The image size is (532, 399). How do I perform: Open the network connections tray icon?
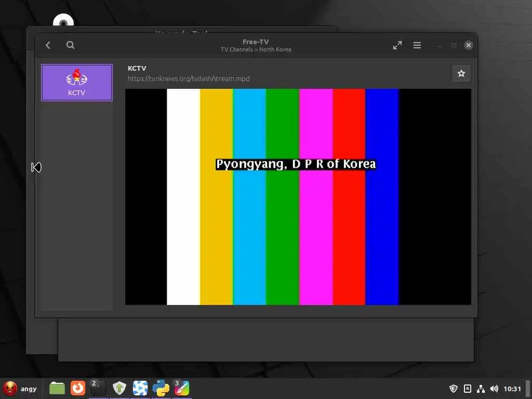click(481, 389)
